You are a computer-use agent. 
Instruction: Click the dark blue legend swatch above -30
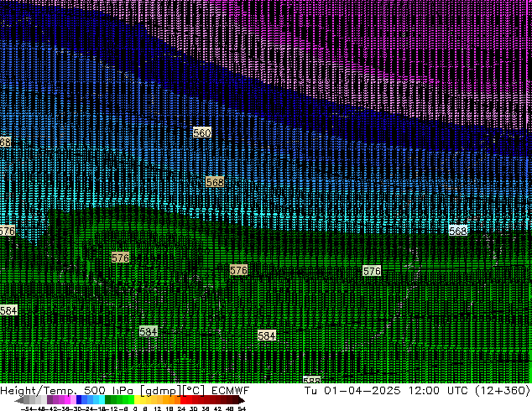coord(79,400)
